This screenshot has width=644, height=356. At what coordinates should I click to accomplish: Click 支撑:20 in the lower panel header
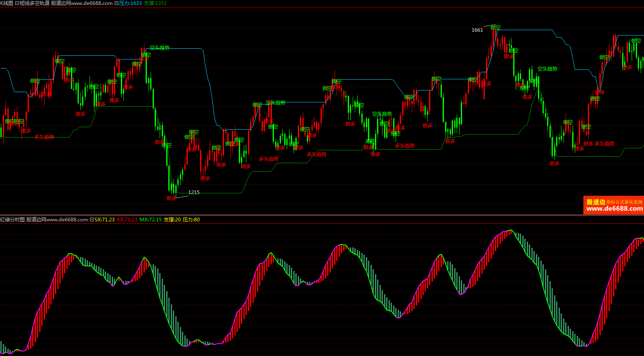point(172,219)
